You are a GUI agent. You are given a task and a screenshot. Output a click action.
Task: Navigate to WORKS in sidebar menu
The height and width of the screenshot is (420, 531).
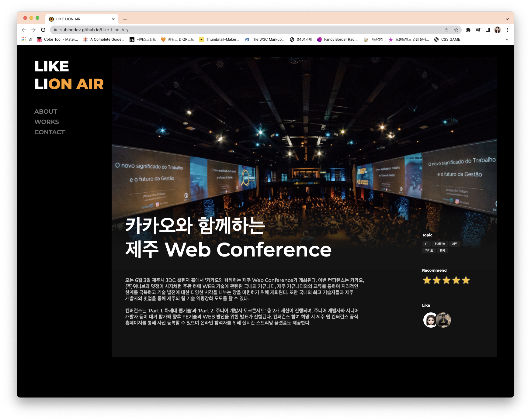pos(47,122)
